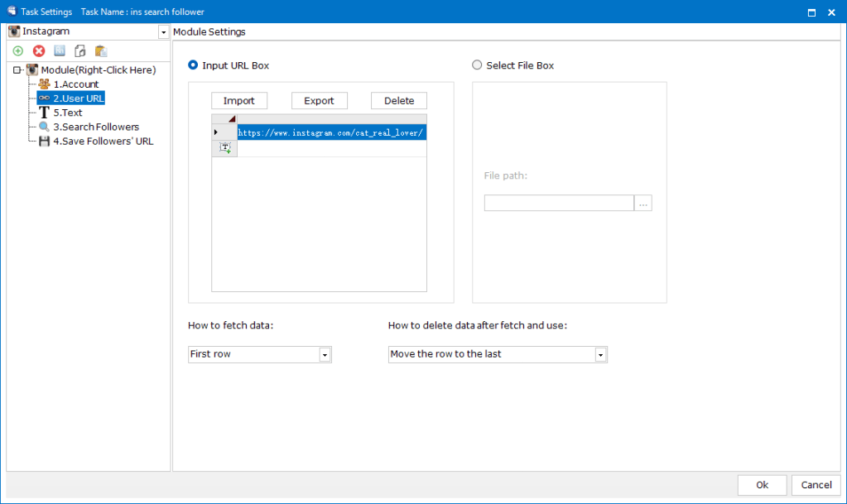The width and height of the screenshot is (847, 504).
Task: Click the red delete module icon
Action: pyautogui.click(x=39, y=51)
